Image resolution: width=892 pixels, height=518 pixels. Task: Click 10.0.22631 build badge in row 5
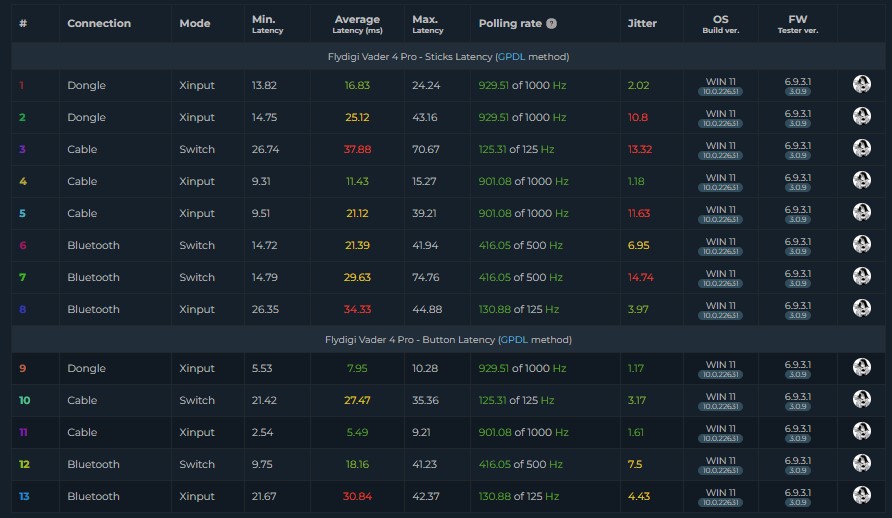(720, 219)
